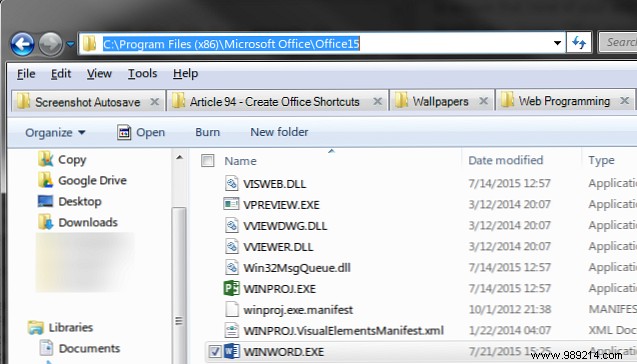Select the VVIEWDWG.DLL file name
This screenshot has width=637, height=364.
tap(285, 226)
